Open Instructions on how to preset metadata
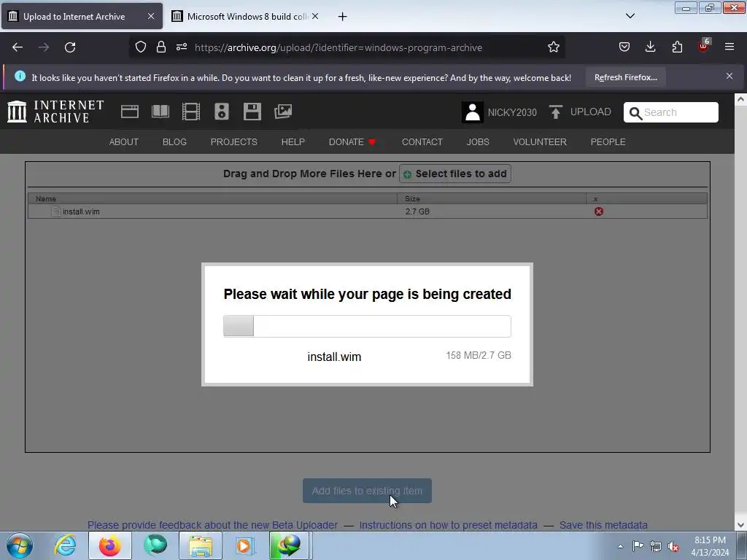This screenshot has width=747, height=560. click(449, 525)
